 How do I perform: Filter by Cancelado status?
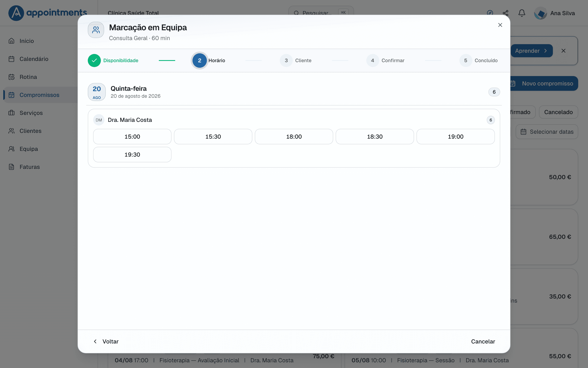pyautogui.click(x=558, y=112)
